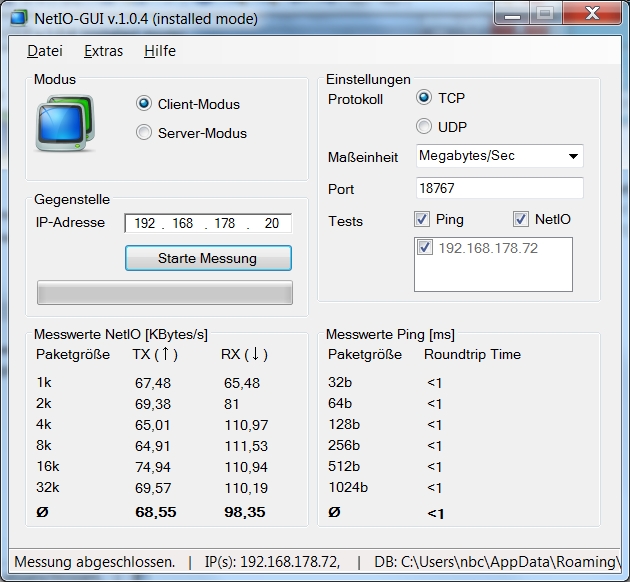Click last IP octet 20
Screen dimensions: 630x582
tap(272, 223)
